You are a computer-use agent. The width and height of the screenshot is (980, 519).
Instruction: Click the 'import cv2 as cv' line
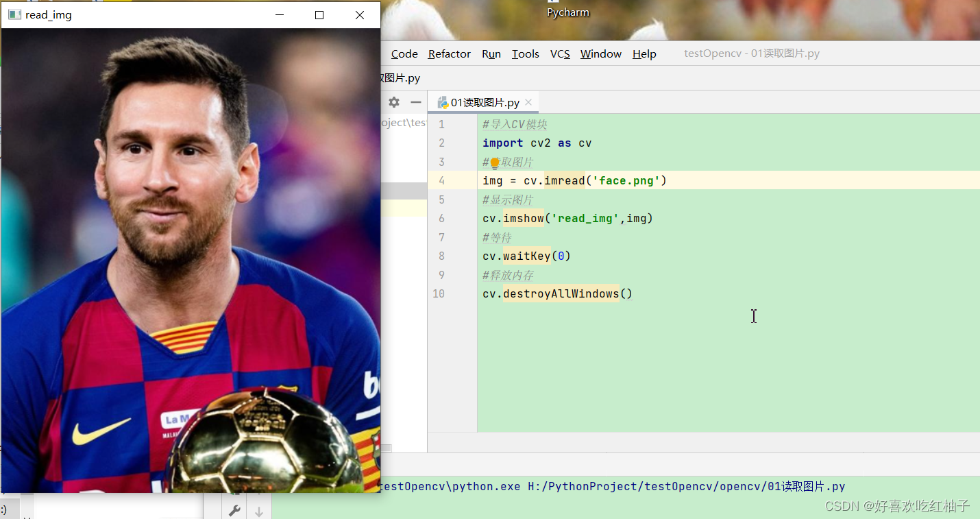[537, 143]
